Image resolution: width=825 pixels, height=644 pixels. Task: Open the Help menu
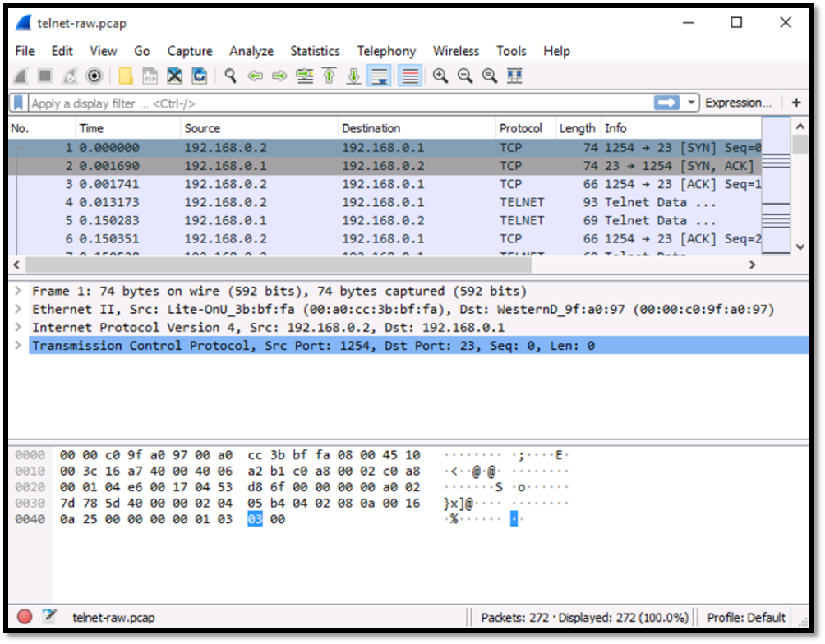[556, 51]
